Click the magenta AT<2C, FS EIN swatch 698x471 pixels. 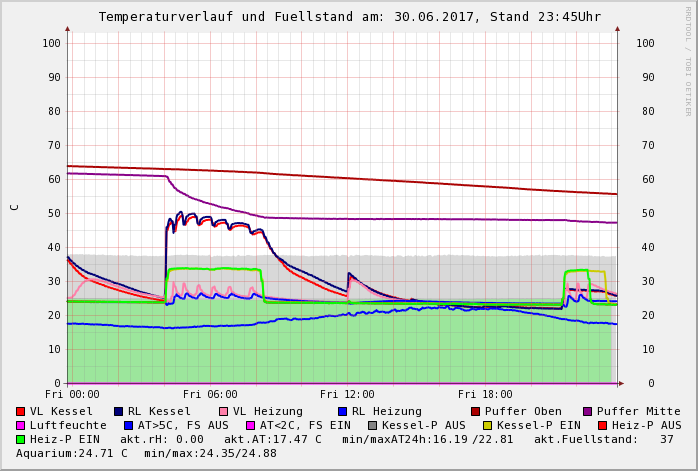[x=251, y=425]
